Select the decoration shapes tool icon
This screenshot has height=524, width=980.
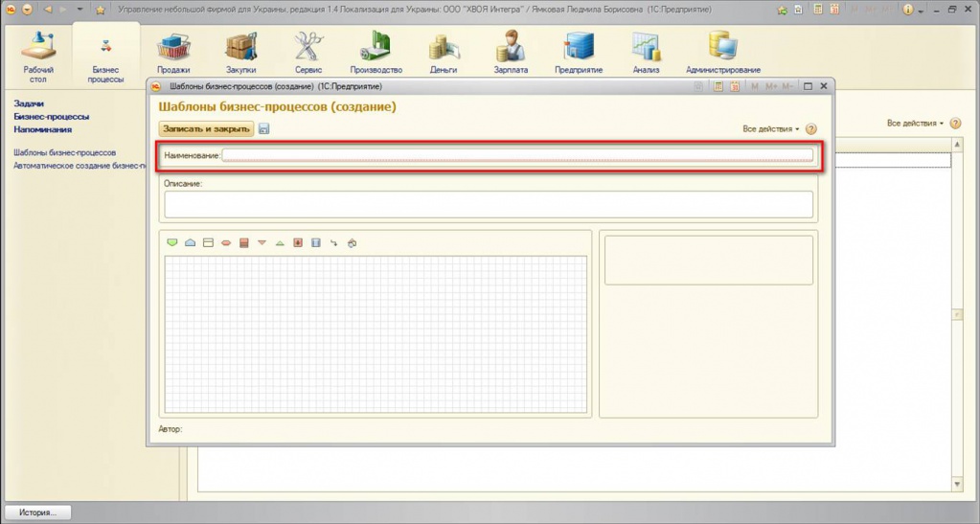point(352,242)
